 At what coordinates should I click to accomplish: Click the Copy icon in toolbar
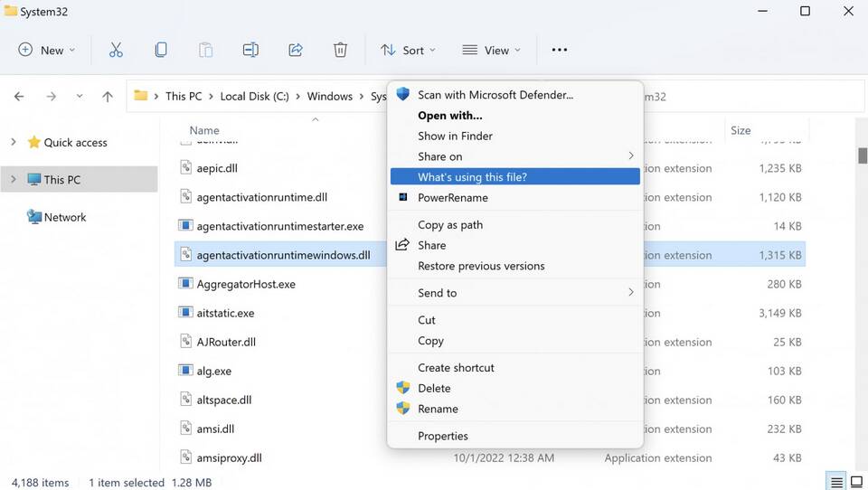pyautogui.click(x=161, y=50)
